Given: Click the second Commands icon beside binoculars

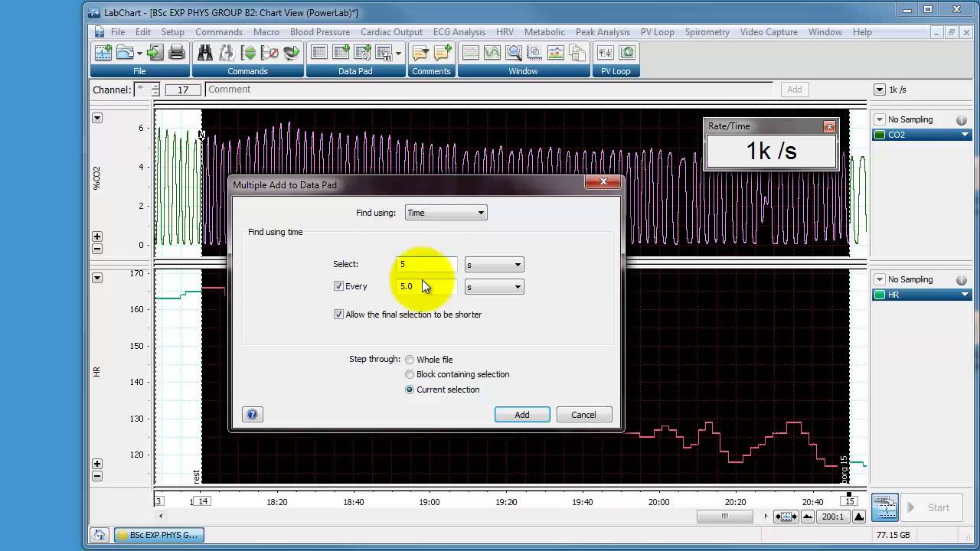Looking at the screenshot, I should point(227,53).
